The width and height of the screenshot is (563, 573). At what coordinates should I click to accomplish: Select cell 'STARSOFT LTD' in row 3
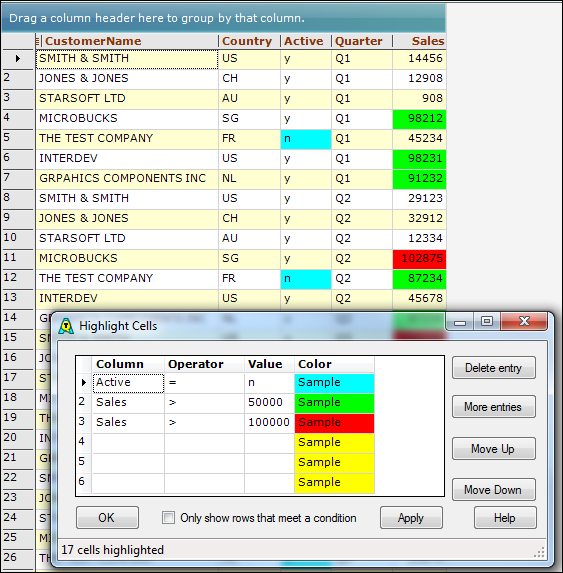[127, 99]
